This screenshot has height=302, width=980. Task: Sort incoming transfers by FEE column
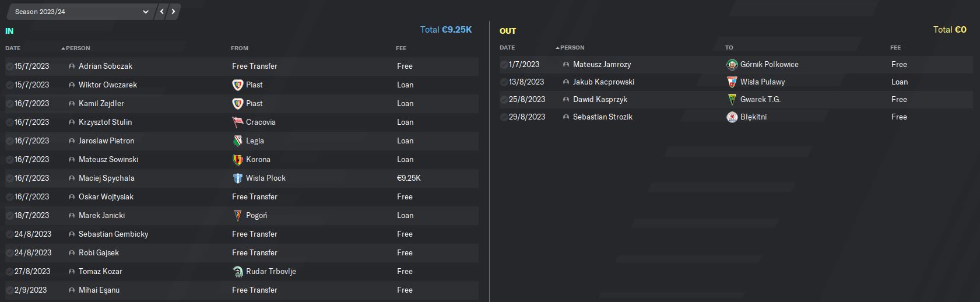click(x=401, y=48)
